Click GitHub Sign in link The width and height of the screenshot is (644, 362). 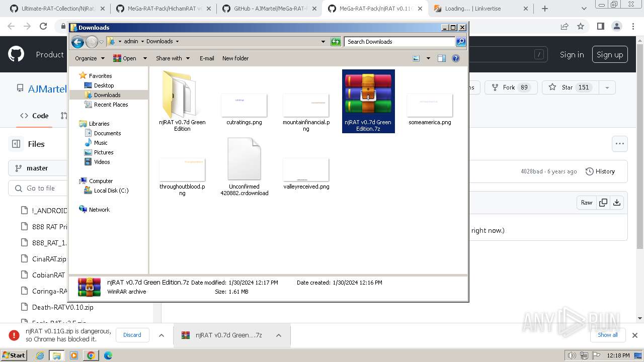click(572, 55)
